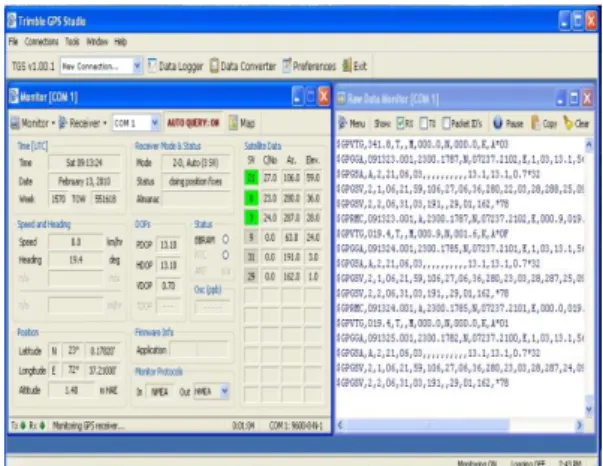Click the Monitor [COM 1] window title icon
This screenshot has width=603, height=466.
pos(14,96)
